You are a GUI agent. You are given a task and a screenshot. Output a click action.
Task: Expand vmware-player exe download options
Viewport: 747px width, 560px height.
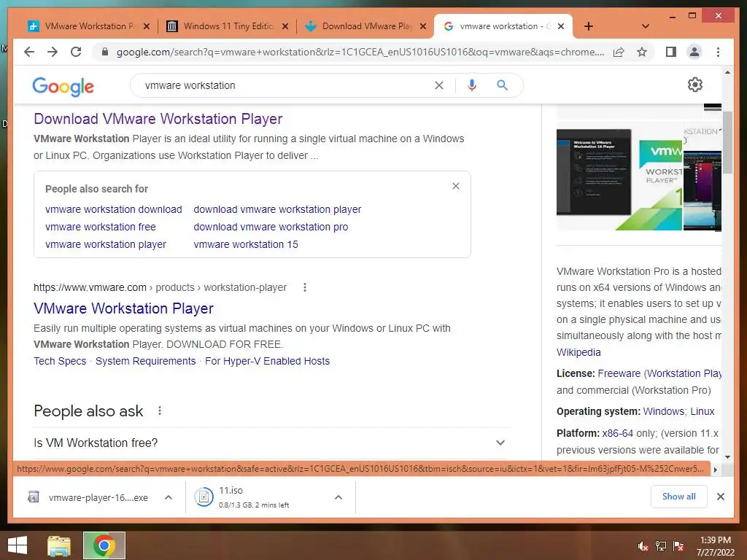pyautogui.click(x=169, y=497)
